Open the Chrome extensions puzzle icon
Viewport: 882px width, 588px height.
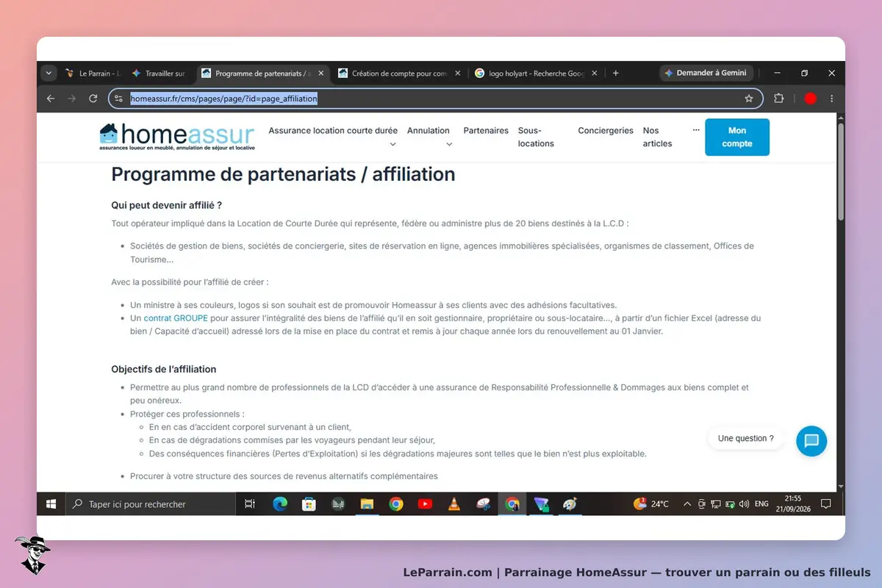[779, 98]
